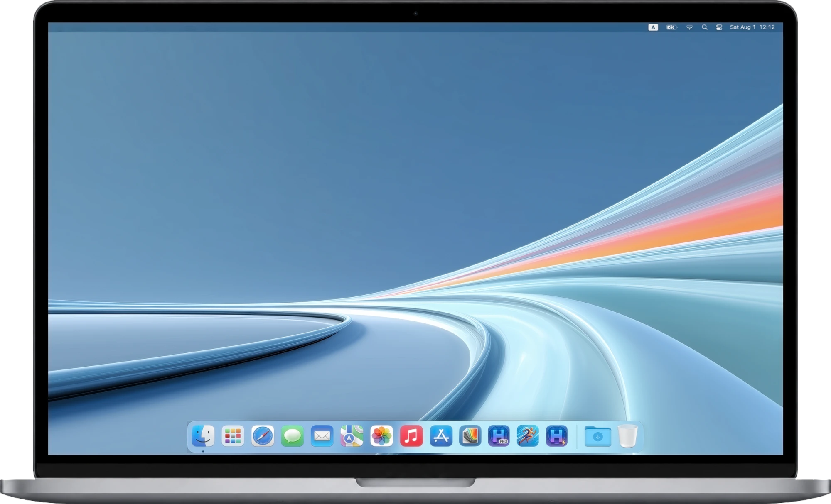Open Spotlight search magnifier

(704, 27)
